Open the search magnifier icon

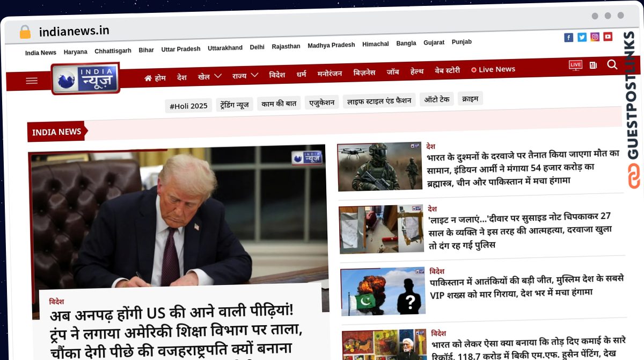tap(612, 64)
